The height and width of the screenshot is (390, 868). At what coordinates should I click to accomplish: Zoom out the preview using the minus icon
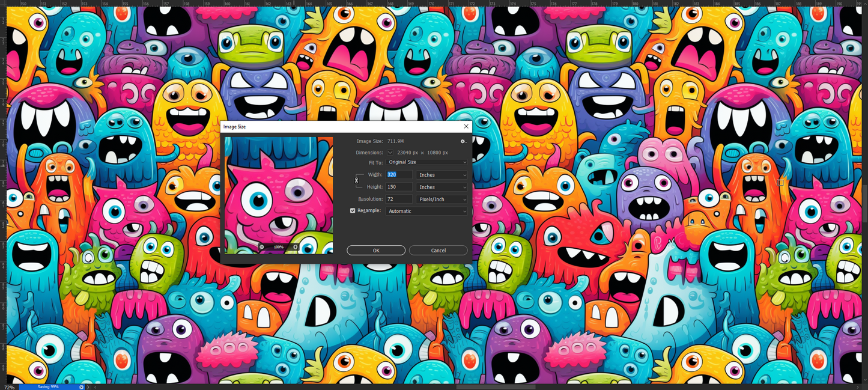[x=263, y=247]
